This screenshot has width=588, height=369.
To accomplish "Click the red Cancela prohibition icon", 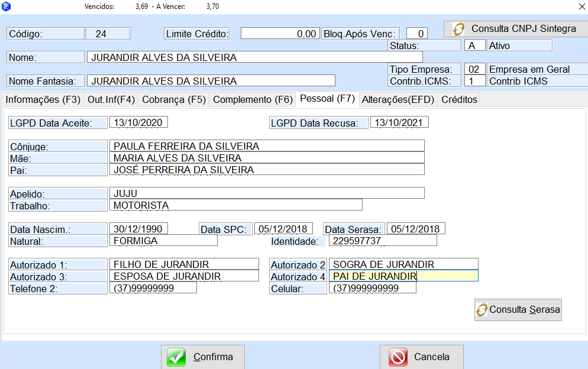I will (x=399, y=357).
